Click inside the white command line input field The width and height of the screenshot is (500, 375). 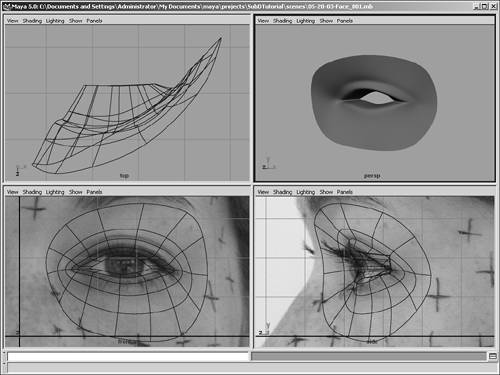[x=128, y=357]
